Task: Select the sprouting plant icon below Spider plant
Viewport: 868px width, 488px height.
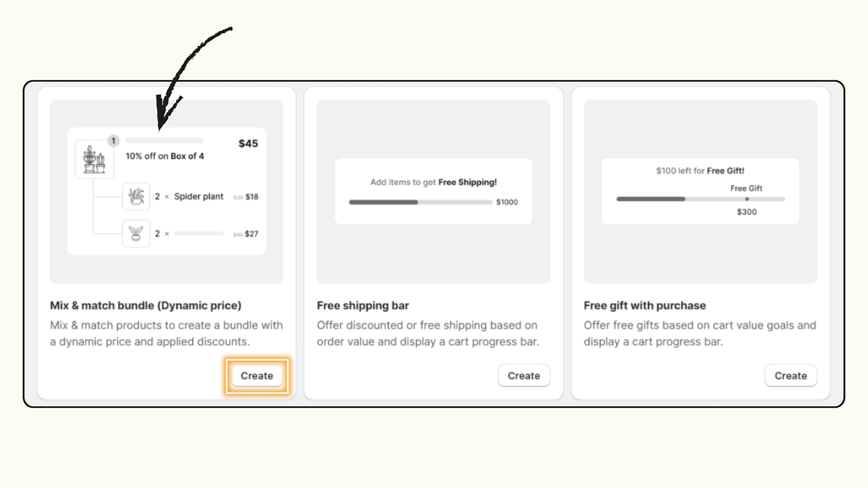Action: tap(136, 234)
